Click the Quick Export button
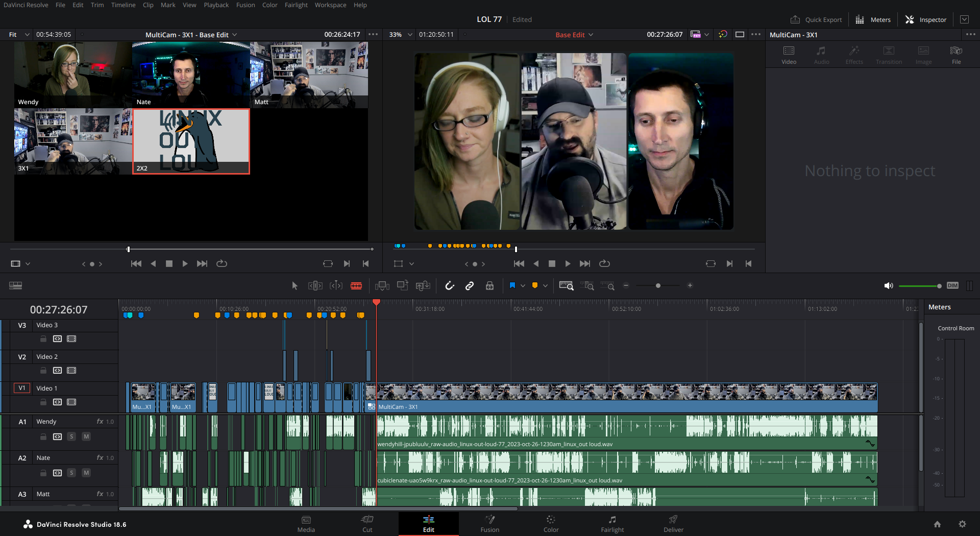The height and width of the screenshot is (536, 980). (816, 19)
